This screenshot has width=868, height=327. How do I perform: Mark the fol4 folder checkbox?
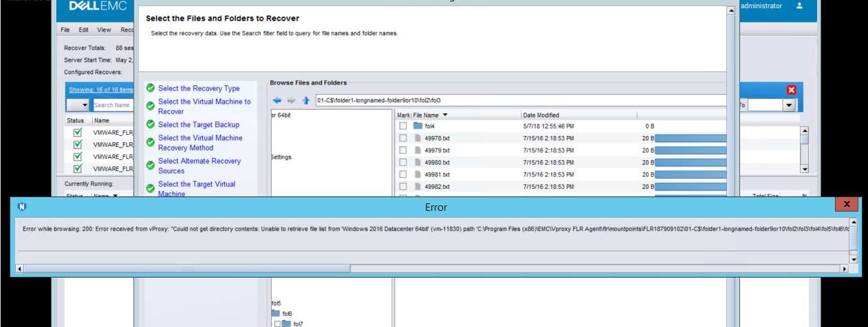[x=403, y=126]
